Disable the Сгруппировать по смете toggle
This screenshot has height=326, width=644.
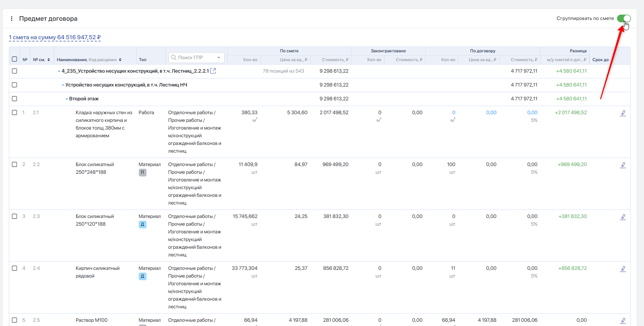(x=624, y=18)
